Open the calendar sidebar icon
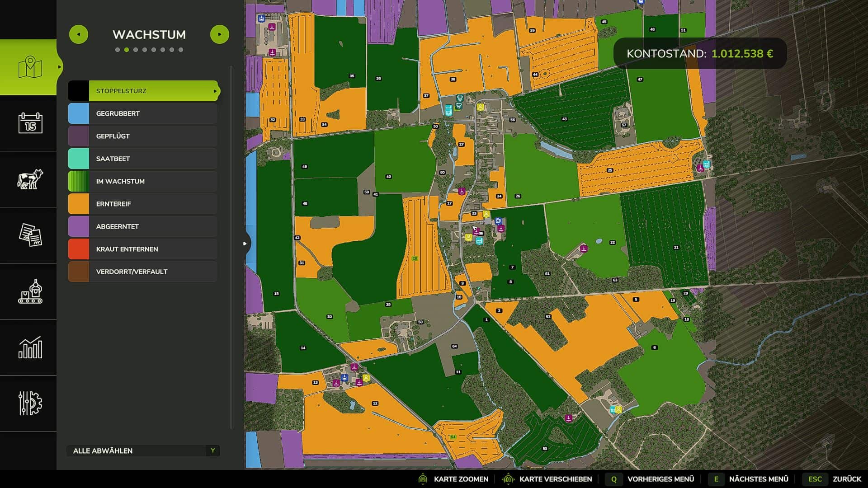This screenshot has width=868, height=488. [x=30, y=123]
